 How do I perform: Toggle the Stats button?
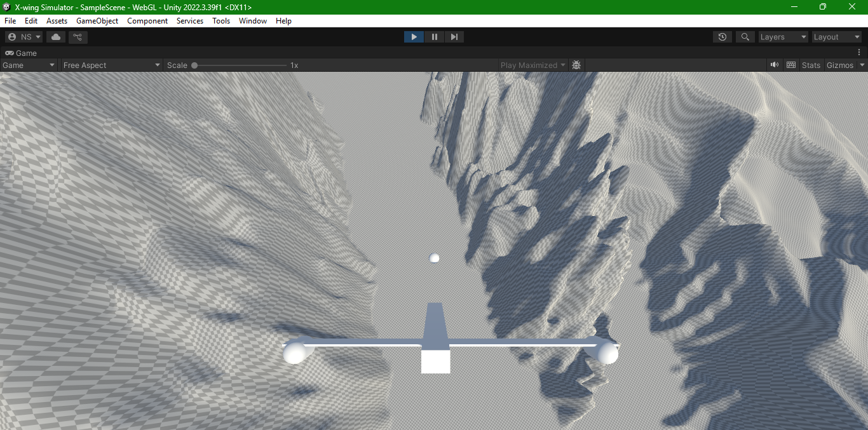coord(811,65)
